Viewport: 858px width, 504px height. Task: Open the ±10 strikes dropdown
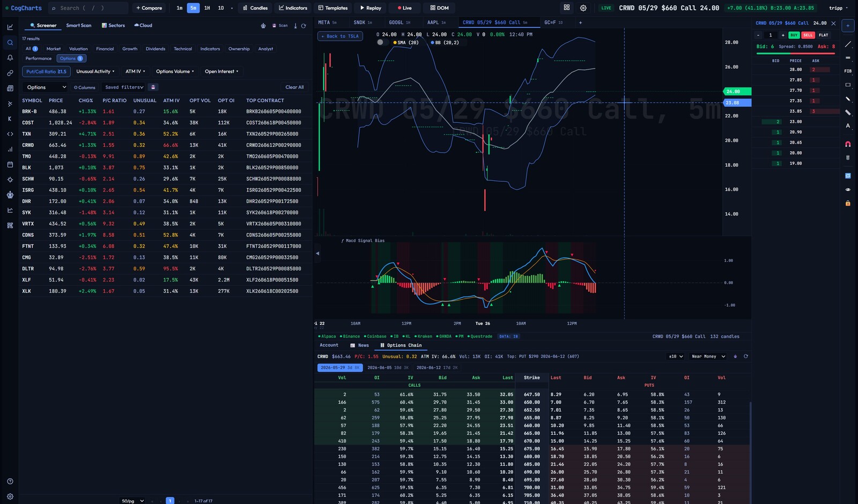pos(675,357)
